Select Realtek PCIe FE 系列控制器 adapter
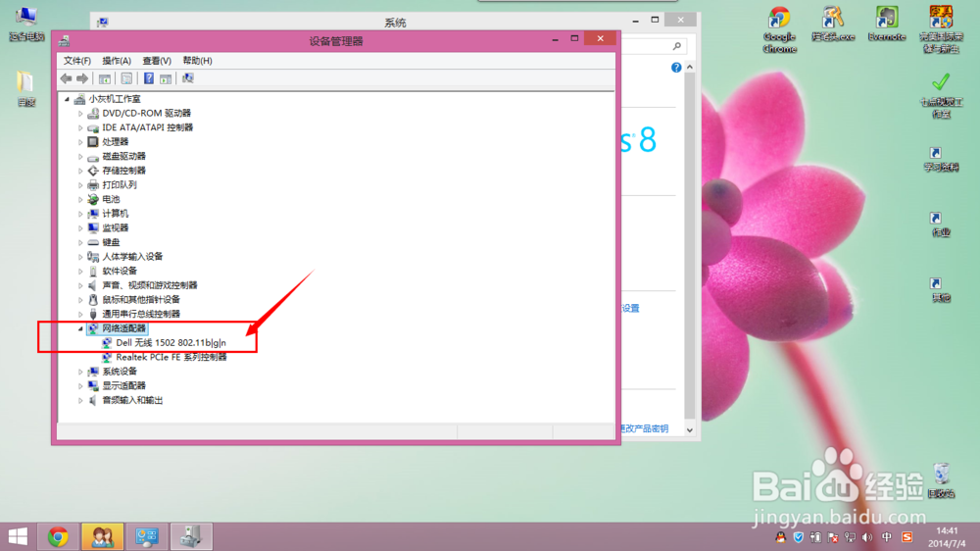This screenshot has height=551, width=980. click(171, 357)
